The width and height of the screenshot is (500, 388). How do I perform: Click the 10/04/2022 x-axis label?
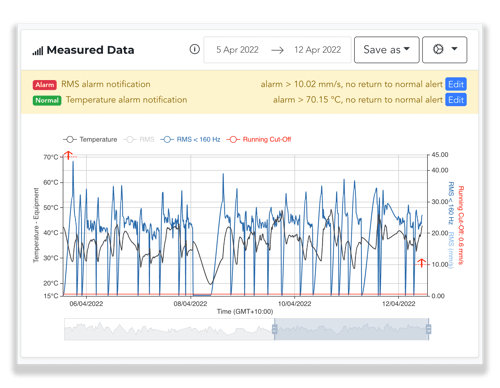pyautogui.click(x=294, y=304)
